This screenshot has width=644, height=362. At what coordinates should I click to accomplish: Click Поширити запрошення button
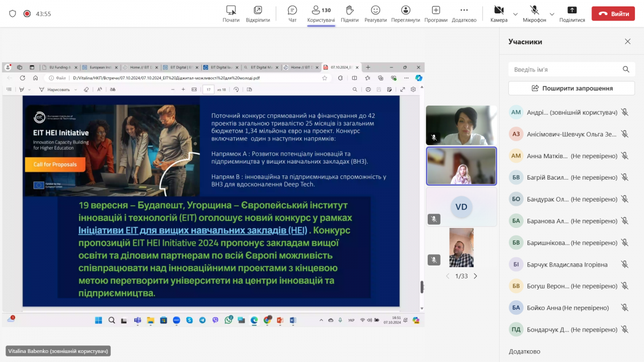tap(572, 88)
